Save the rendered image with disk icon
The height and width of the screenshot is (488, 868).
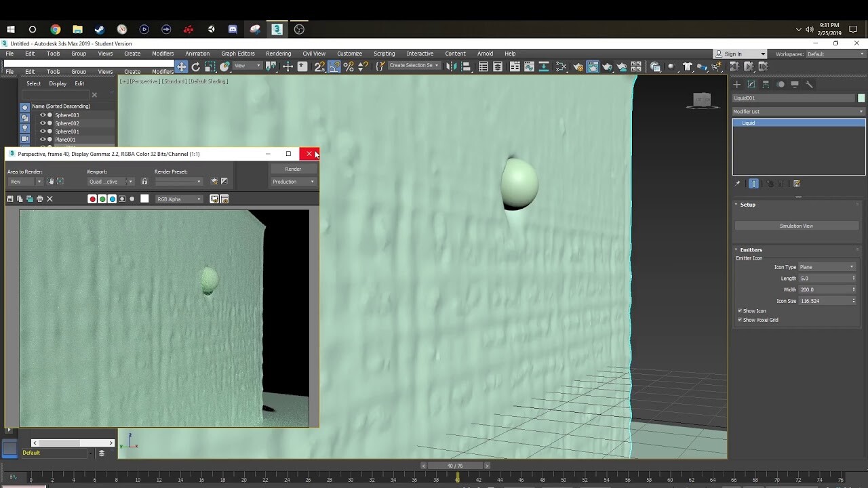(9, 198)
